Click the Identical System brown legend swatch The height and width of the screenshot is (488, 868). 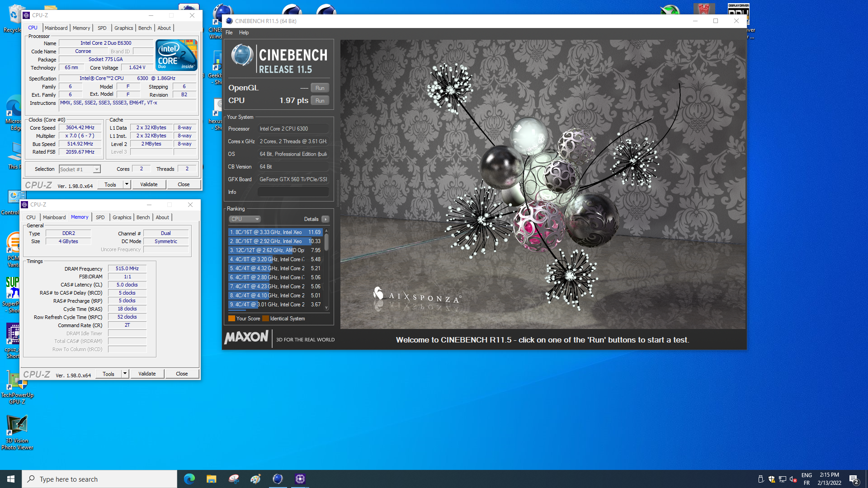click(265, 319)
